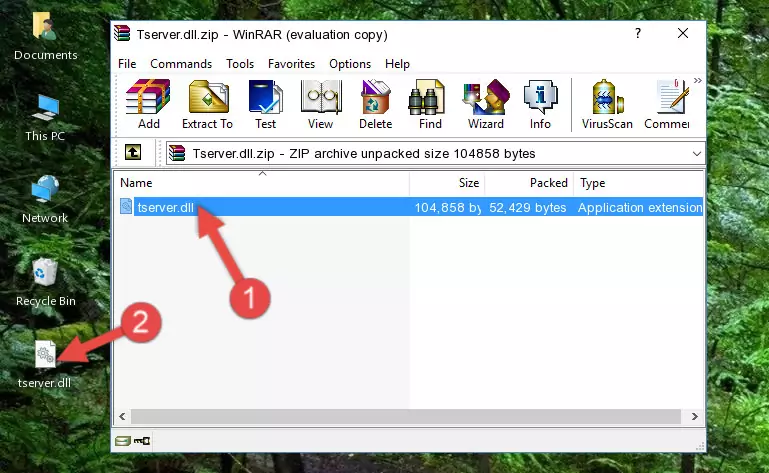Open the Favorites menu
This screenshot has width=769, height=473.
point(291,64)
